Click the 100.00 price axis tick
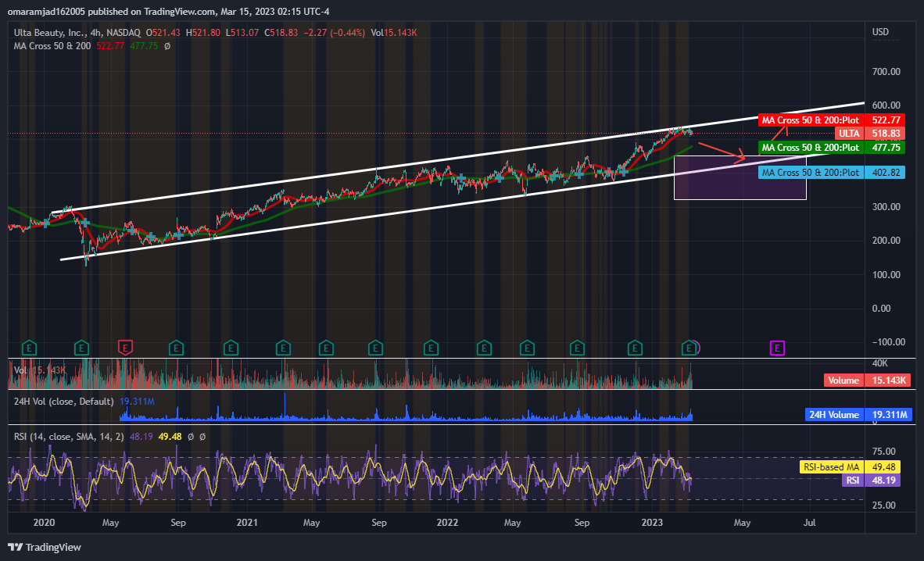The image size is (924, 561). pos(886,274)
